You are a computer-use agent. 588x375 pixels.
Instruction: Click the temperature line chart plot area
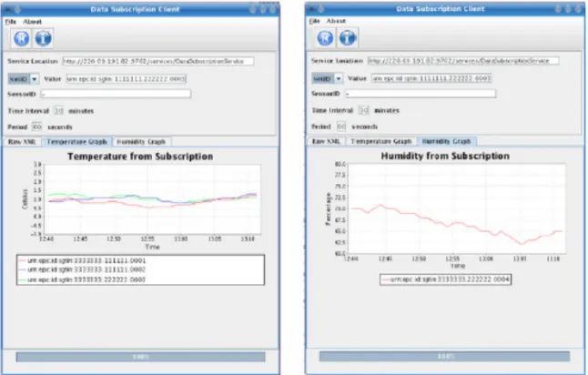152,199
